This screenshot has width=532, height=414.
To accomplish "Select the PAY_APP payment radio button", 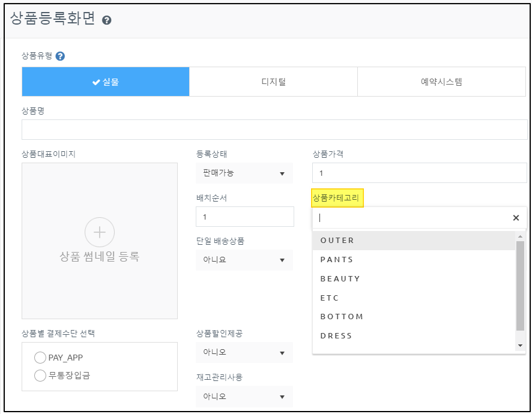I will (x=40, y=358).
